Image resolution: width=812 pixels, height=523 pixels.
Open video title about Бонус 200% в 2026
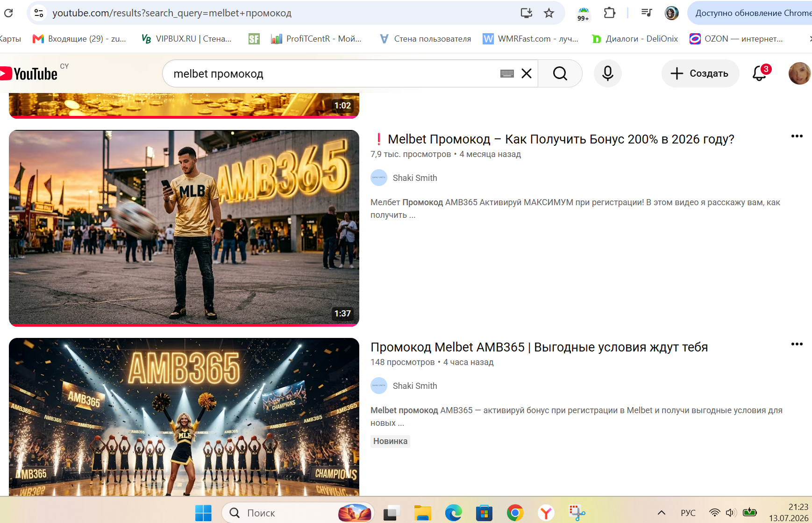coord(553,139)
